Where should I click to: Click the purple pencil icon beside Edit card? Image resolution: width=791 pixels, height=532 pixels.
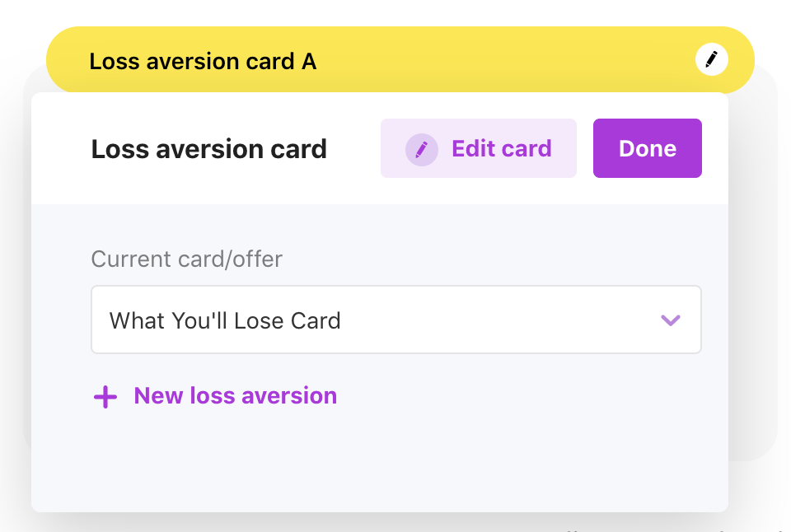(421, 149)
